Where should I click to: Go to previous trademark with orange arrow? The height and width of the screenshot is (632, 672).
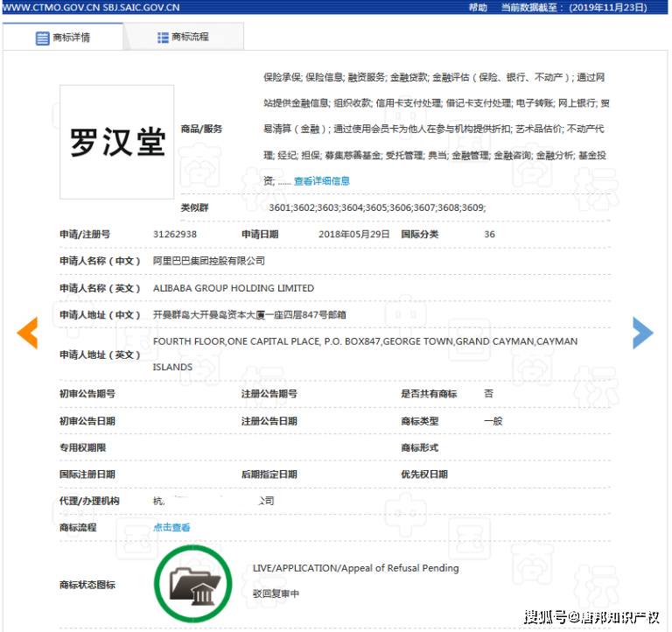[x=28, y=333]
